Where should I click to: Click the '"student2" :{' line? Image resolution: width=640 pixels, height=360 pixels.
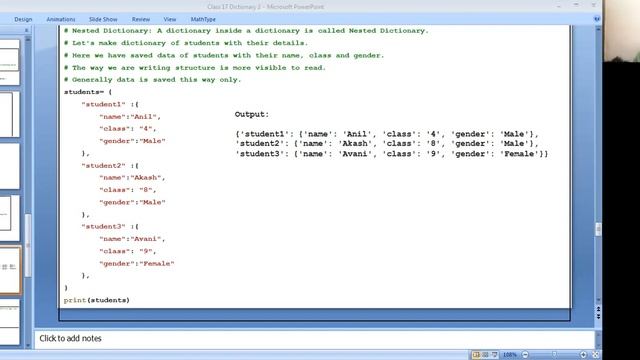[x=110, y=165]
